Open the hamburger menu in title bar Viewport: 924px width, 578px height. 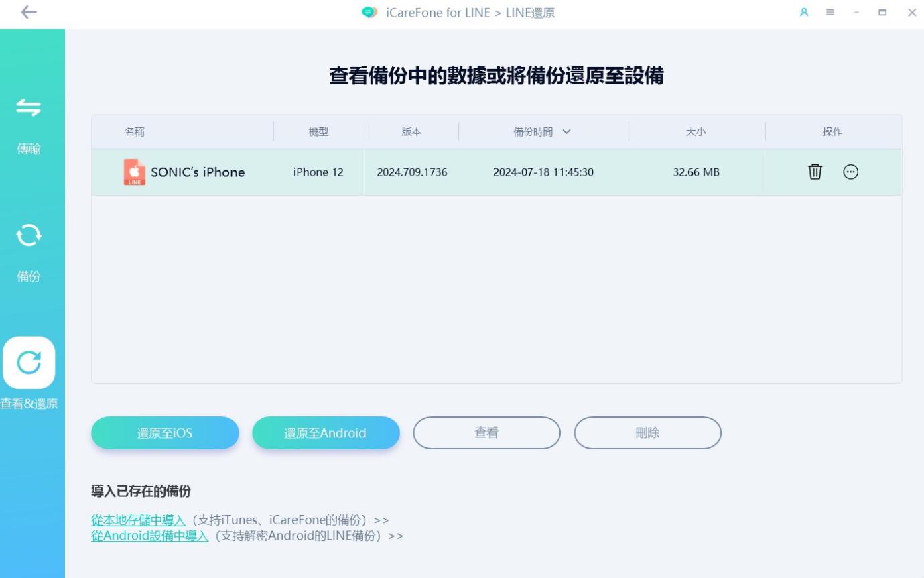830,13
